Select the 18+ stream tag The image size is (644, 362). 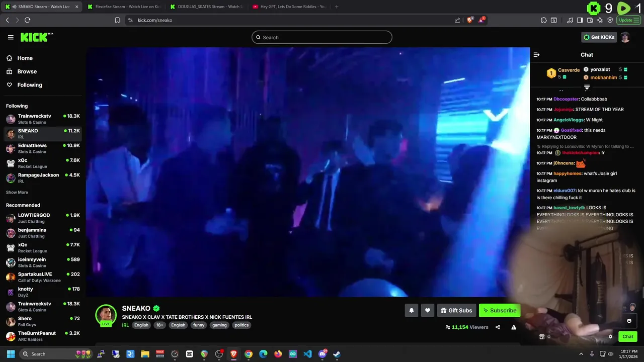(159, 325)
